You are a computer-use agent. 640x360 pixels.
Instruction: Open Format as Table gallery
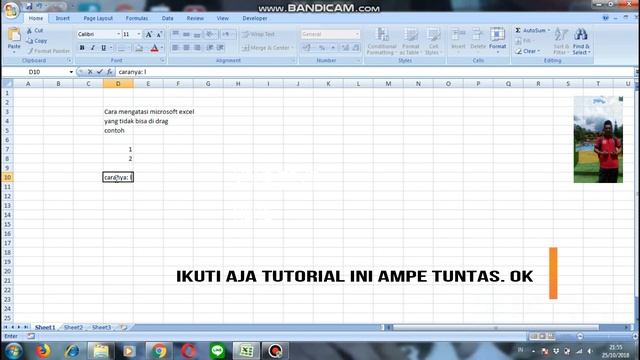tap(410, 41)
